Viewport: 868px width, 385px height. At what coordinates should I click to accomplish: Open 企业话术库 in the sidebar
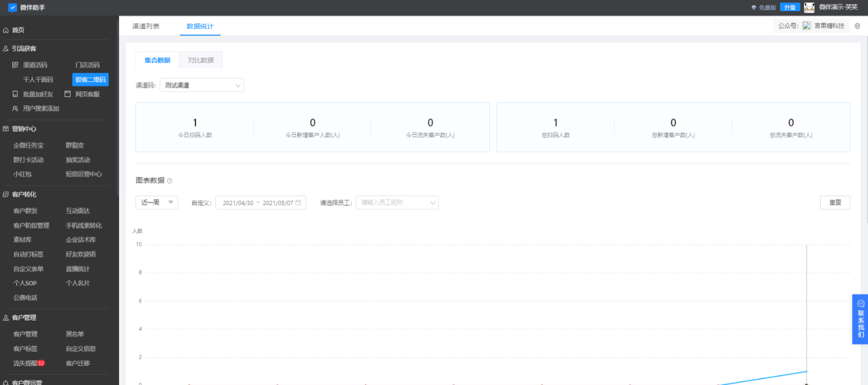pos(81,240)
